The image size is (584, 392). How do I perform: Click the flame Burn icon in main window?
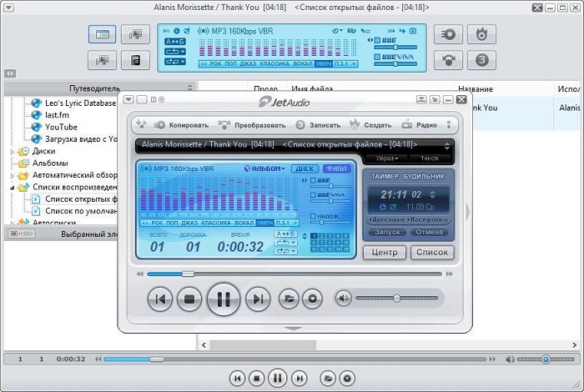coord(481,35)
